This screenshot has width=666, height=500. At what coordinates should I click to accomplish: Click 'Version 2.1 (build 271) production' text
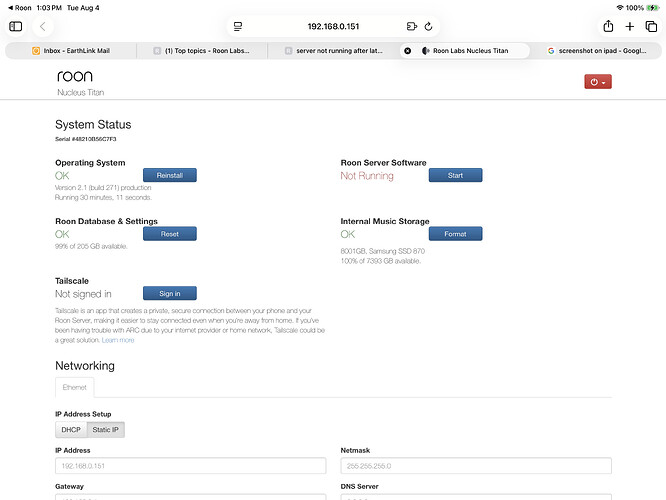click(x=103, y=187)
